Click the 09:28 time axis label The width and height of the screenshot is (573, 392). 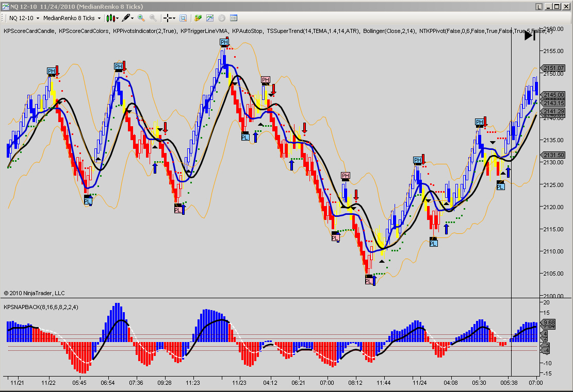coord(165,383)
